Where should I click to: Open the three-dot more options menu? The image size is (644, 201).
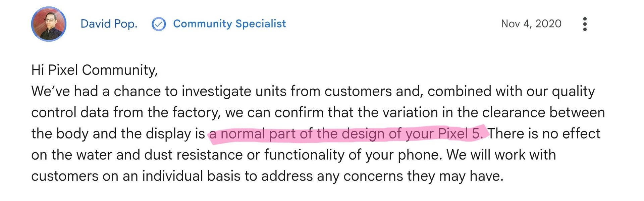585,24
